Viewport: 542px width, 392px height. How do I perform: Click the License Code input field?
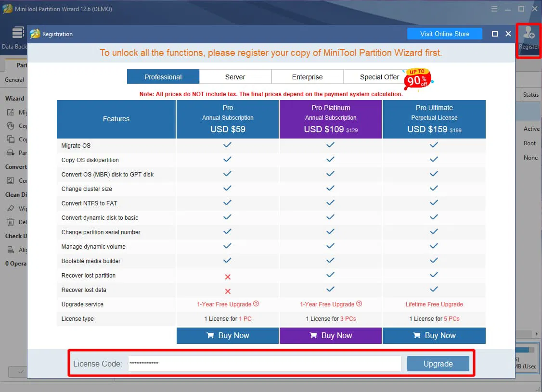[x=264, y=364]
